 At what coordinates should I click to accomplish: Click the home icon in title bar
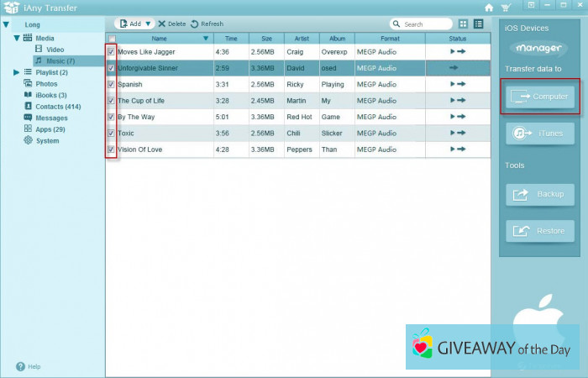489,8
